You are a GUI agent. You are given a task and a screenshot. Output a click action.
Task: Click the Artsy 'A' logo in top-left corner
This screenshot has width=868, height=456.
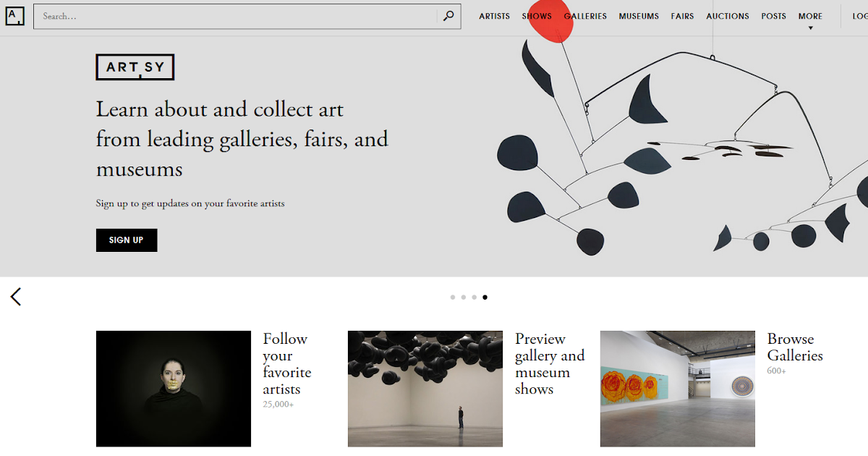pyautogui.click(x=15, y=16)
